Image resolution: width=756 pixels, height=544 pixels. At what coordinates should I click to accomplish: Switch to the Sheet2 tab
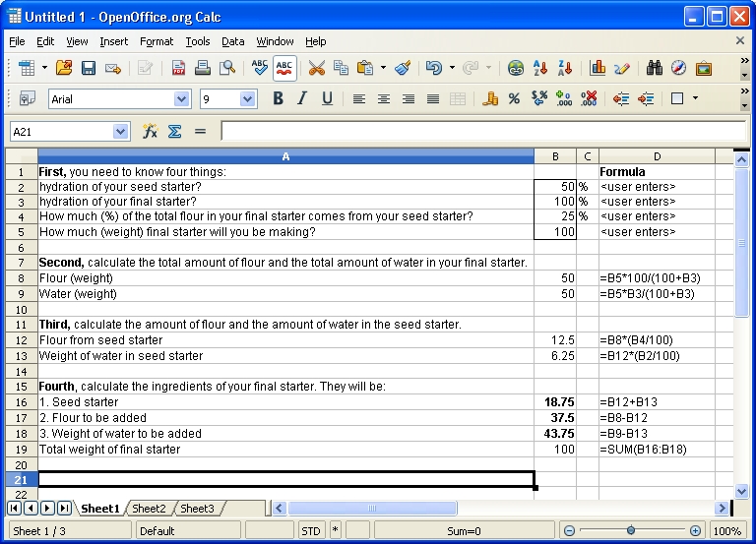click(x=150, y=509)
